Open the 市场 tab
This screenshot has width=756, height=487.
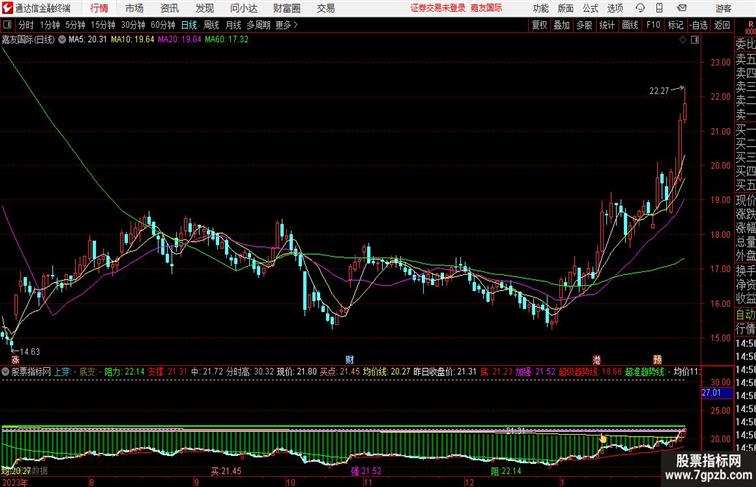(134, 8)
